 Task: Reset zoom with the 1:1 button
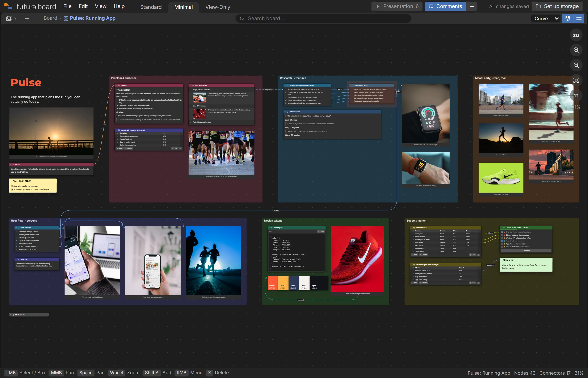click(x=576, y=95)
